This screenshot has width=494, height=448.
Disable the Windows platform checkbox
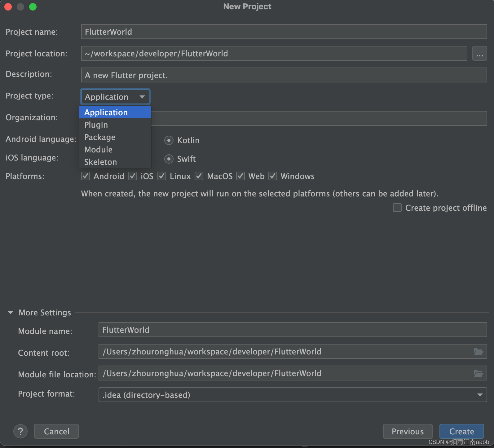click(273, 176)
